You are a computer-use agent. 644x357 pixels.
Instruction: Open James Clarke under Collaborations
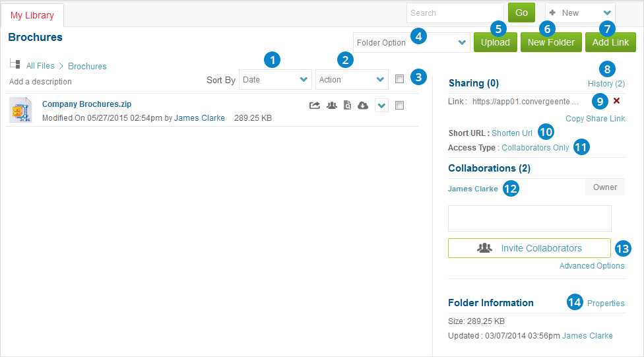(x=472, y=189)
